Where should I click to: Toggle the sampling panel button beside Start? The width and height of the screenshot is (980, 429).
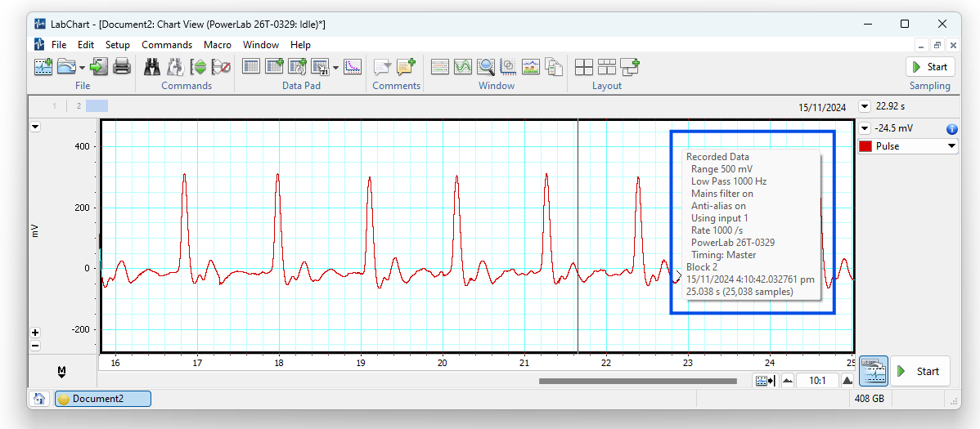[874, 371]
